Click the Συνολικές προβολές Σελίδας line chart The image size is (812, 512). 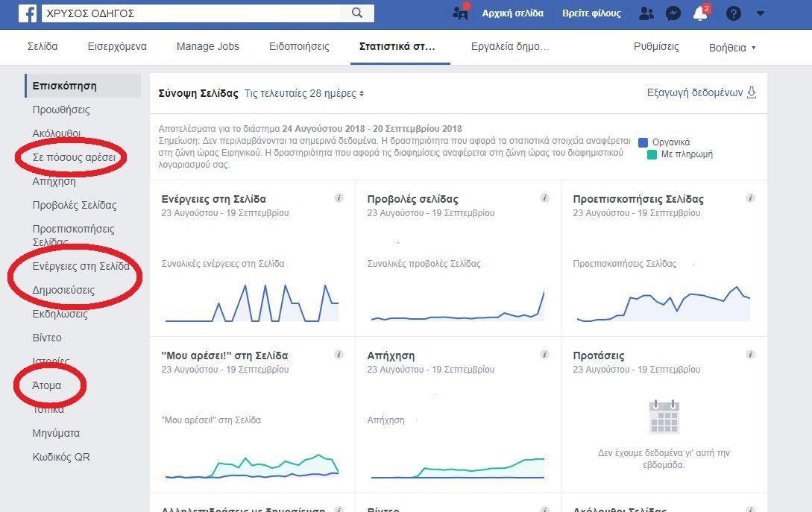(x=458, y=306)
